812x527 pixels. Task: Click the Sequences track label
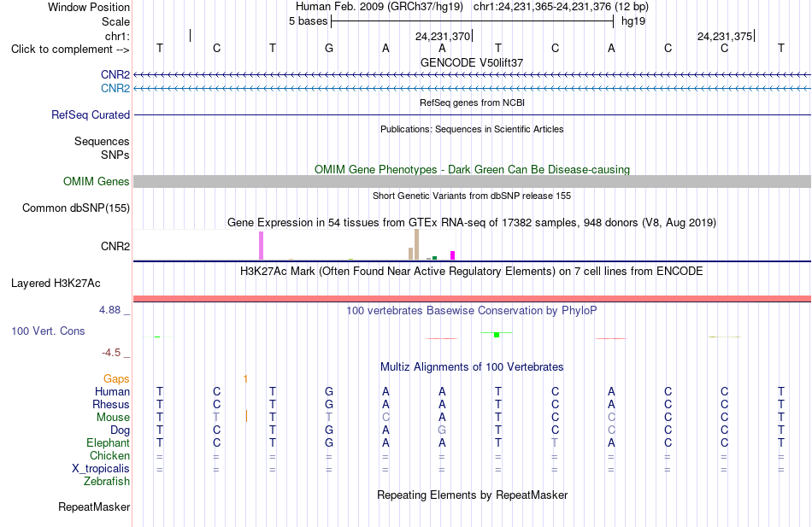(102, 141)
